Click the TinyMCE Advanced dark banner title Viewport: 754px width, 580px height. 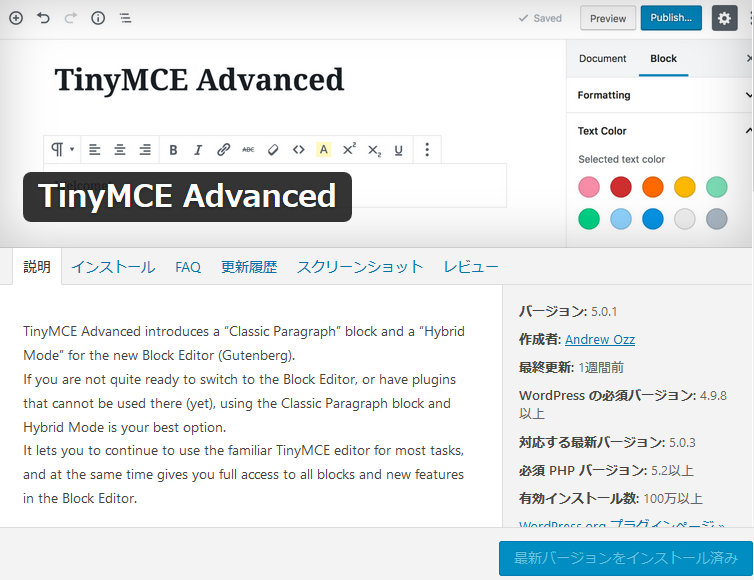187,196
